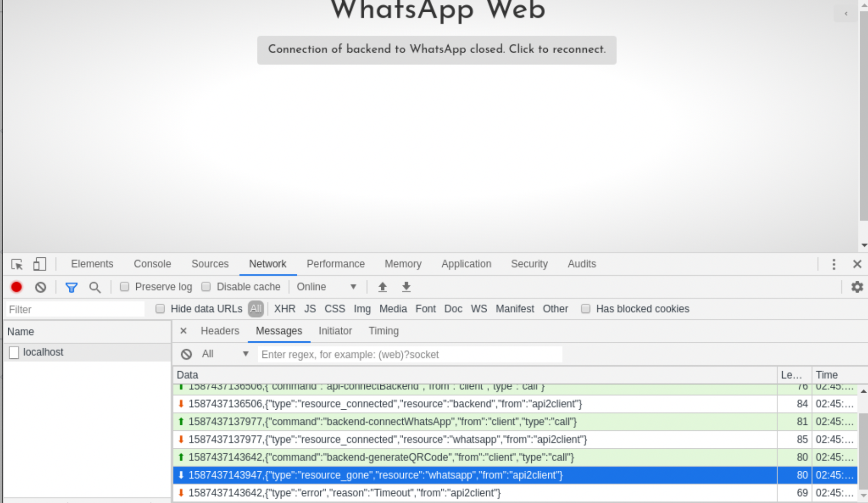This screenshot has height=503, width=868.
Task: Collapse side panel chevron at top right
Action: (x=846, y=14)
